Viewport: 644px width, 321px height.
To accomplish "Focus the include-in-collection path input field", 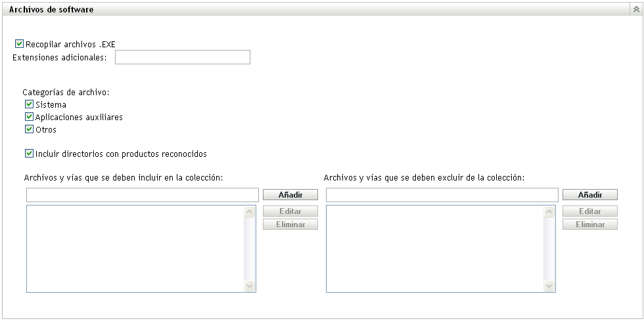I will click(x=143, y=195).
